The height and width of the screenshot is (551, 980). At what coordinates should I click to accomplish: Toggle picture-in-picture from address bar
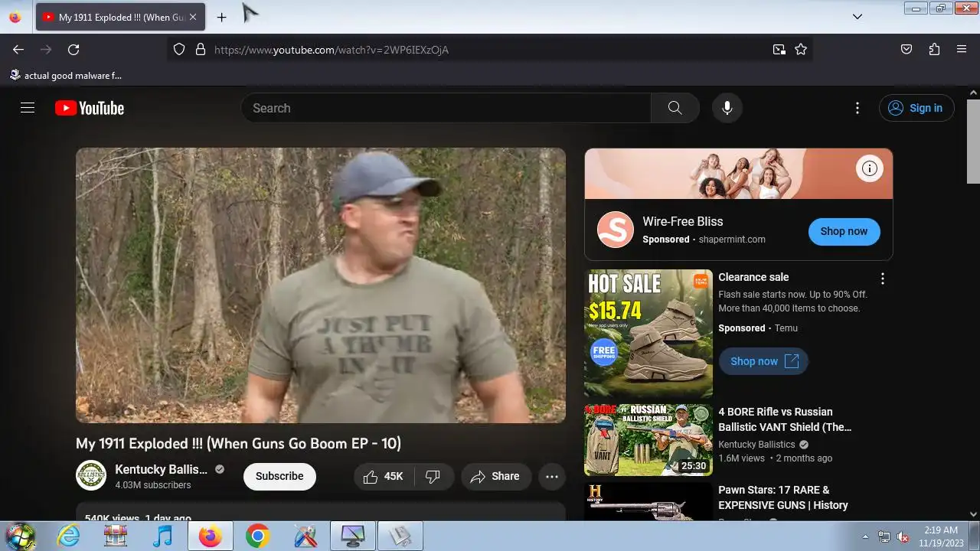779,49
